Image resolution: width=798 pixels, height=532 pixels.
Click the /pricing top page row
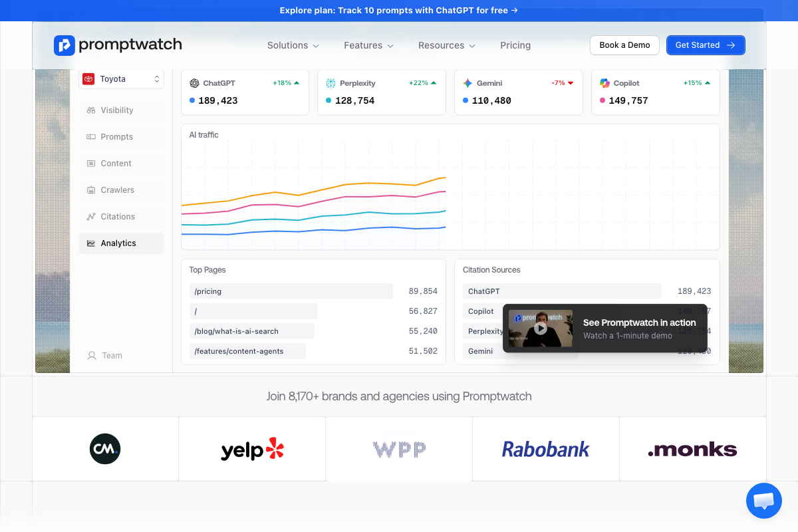(x=313, y=291)
